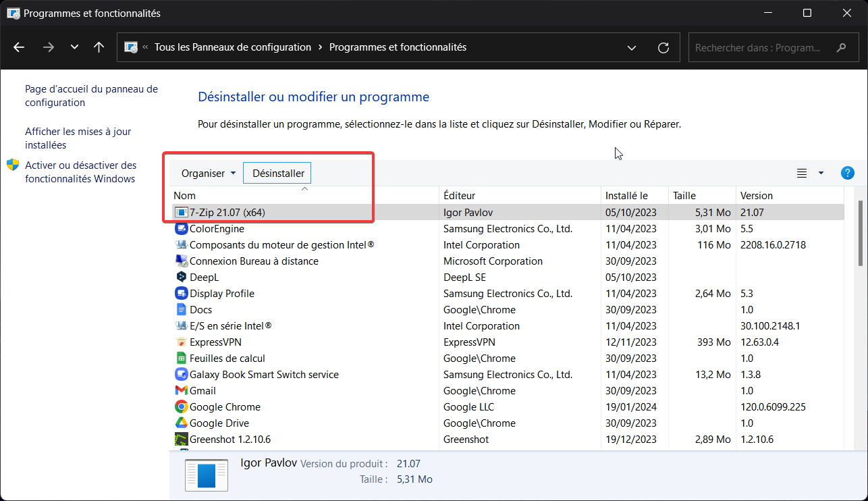Open Afficher les mises à jour installées
868x501 pixels.
click(x=78, y=138)
